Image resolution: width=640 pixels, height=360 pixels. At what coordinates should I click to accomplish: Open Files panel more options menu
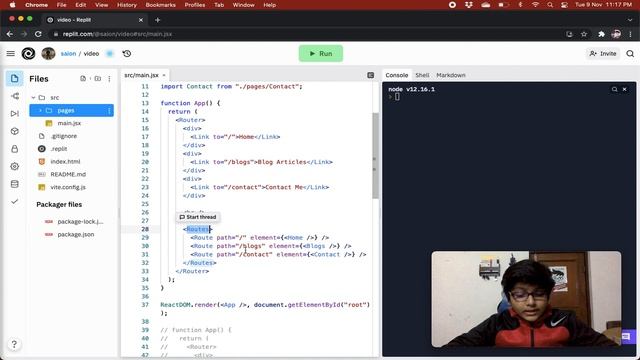coord(109,79)
